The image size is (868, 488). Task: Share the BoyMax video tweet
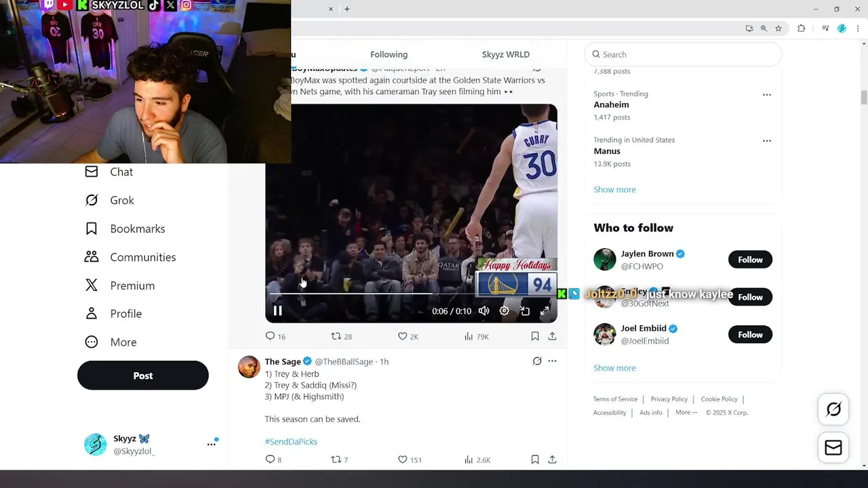552,336
